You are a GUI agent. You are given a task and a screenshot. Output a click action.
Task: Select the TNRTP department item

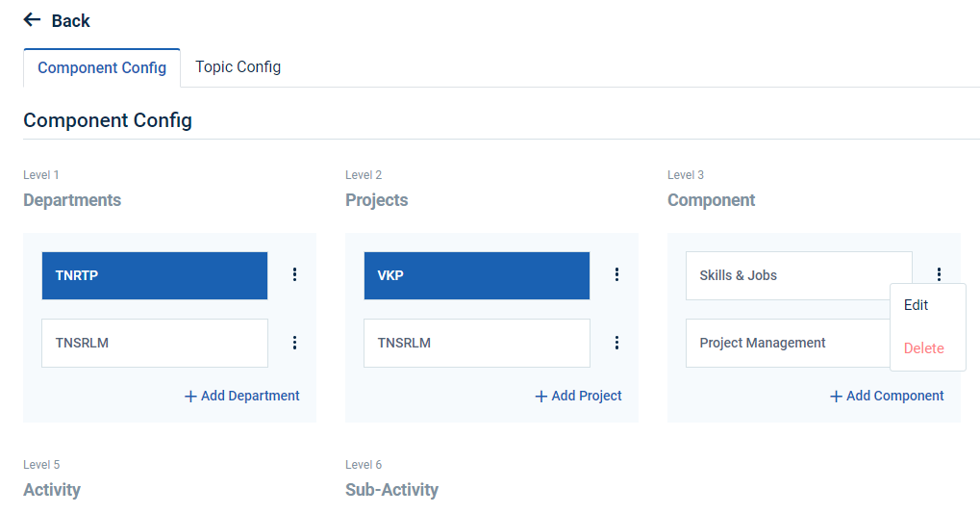click(x=154, y=275)
